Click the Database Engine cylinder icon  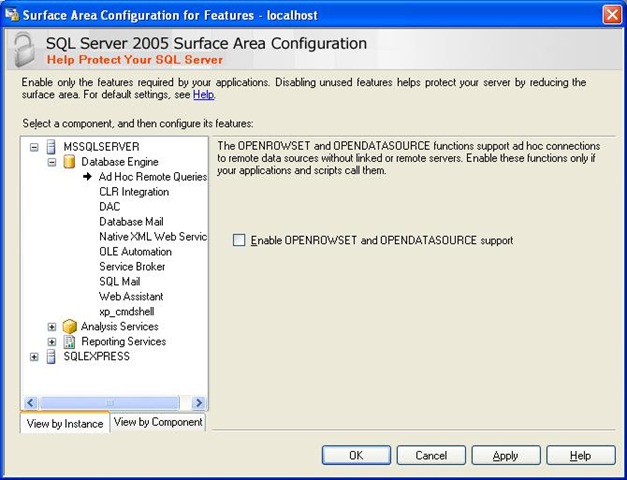(69, 162)
